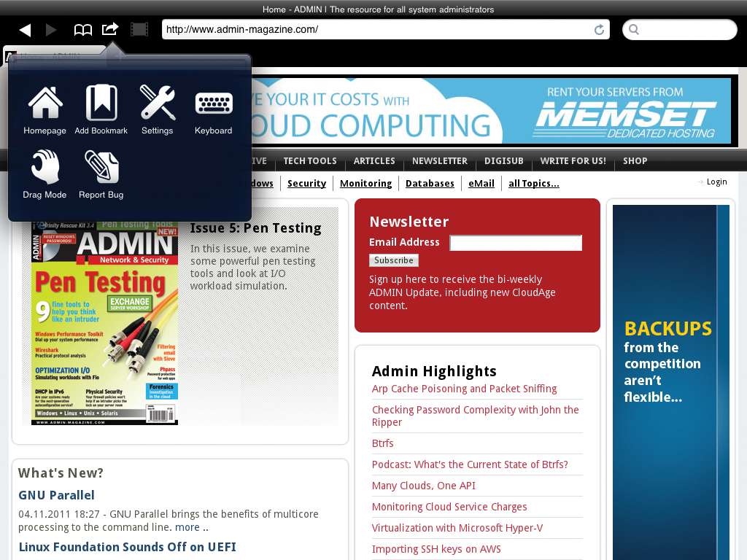Select the Security category
The image size is (747, 560).
(x=306, y=183)
